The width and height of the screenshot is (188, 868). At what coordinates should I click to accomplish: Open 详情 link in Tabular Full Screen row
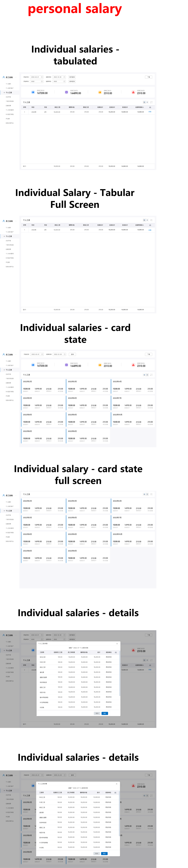[150, 230]
